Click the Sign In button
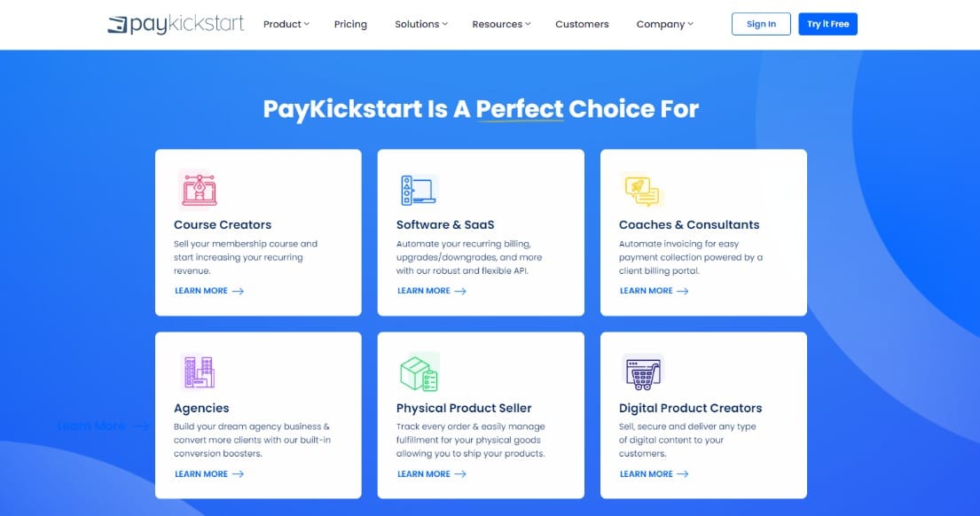The height and width of the screenshot is (516, 980). pos(761,24)
